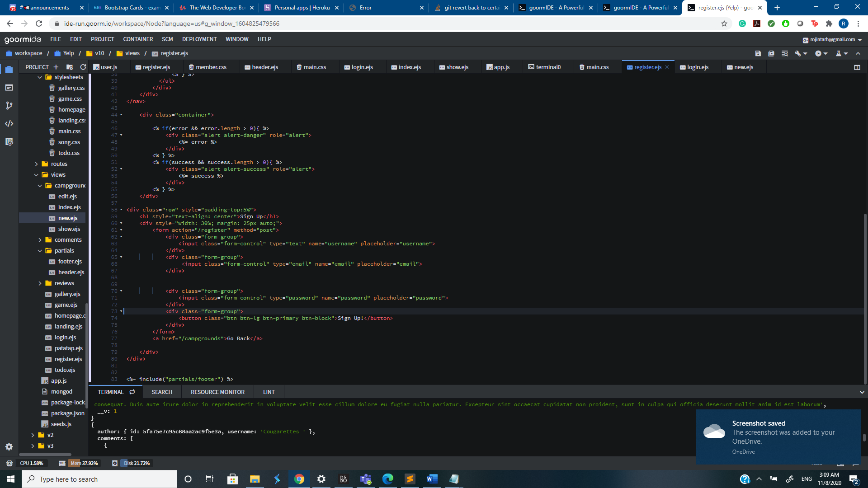This screenshot has width=868, height=488.
Task: Expand the routes folder
Action: (37, 164)
